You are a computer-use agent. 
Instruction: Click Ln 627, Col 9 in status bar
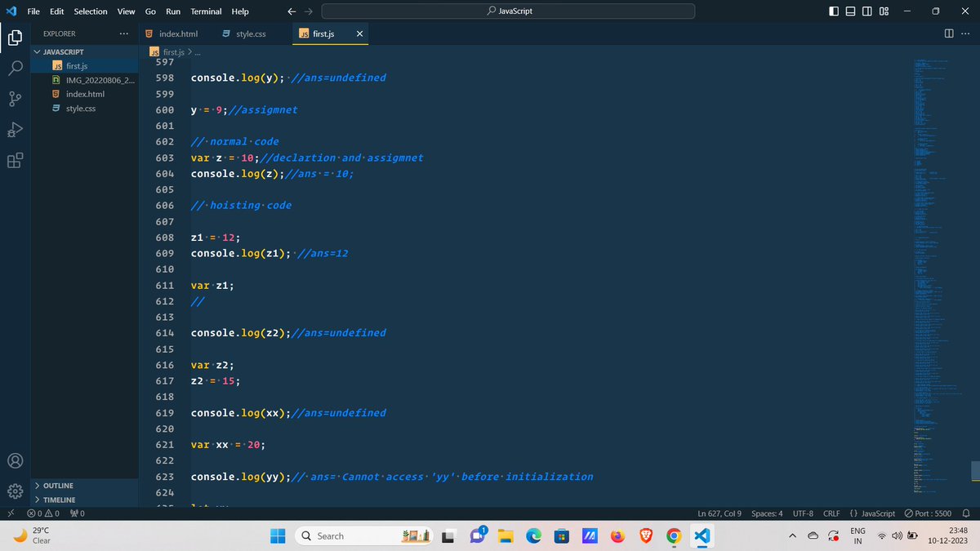tap(719, 513)
